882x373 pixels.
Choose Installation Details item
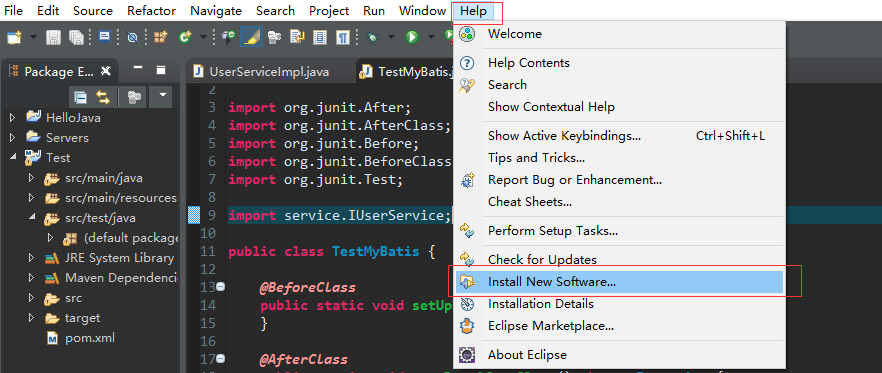pyautogui.click(x=619, y=304)
